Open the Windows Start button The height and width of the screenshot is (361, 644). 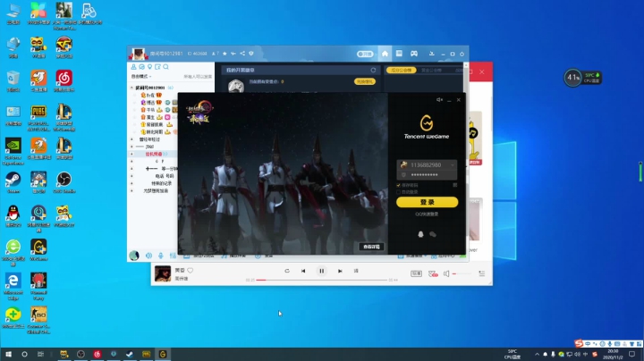pyautogui.click(x=8, y=354)
